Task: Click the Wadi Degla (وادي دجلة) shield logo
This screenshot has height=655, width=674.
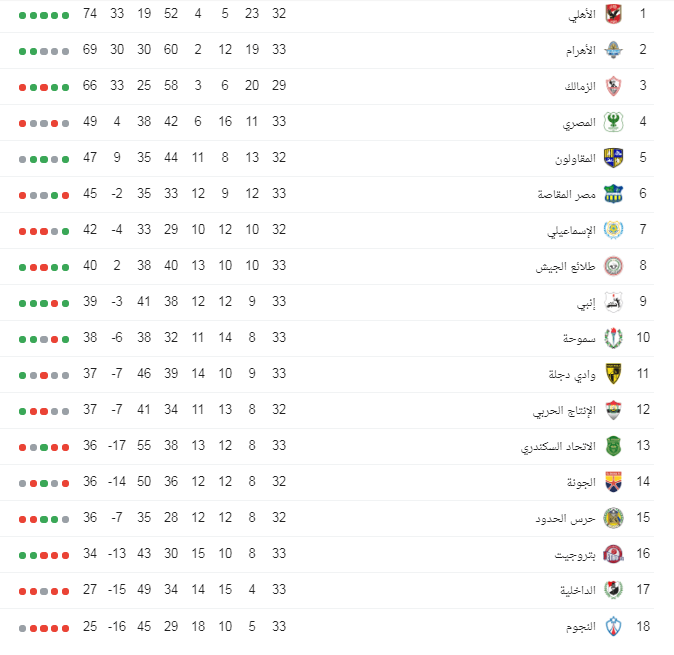Action: point(613,374)
